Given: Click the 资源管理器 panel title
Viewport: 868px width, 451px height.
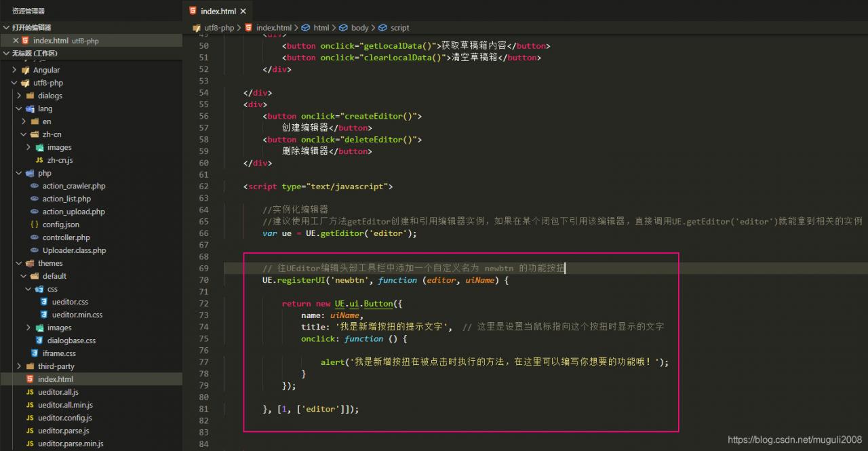Looking at the screenshot, I should 28,11.
